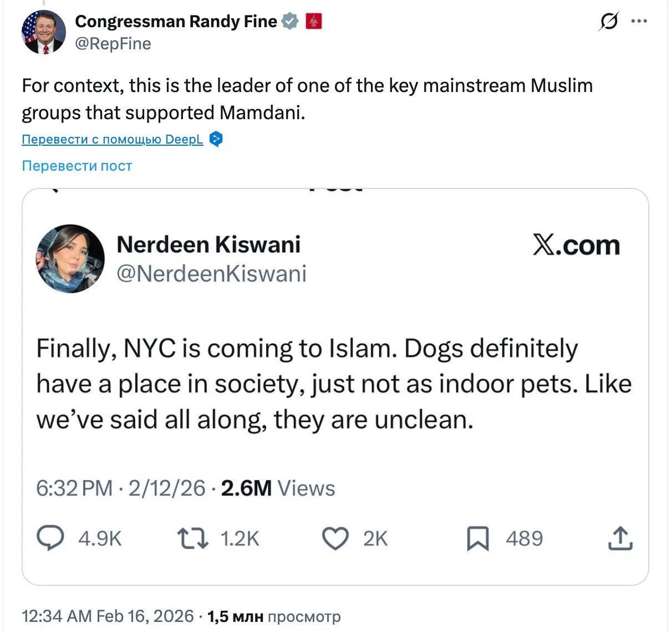The image size is (672, 633).
Task: Click the repost arrows icon with 1.2K
Action: click(192, 538)
